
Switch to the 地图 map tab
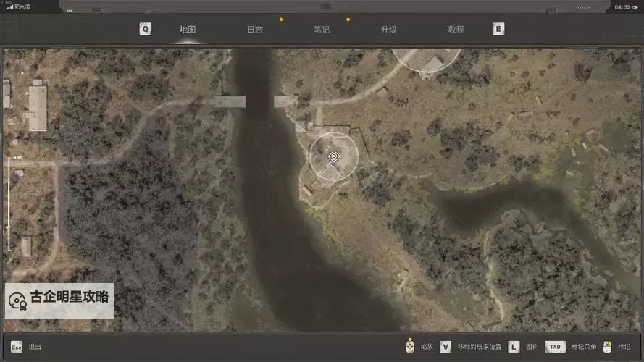tap(188, 30)
